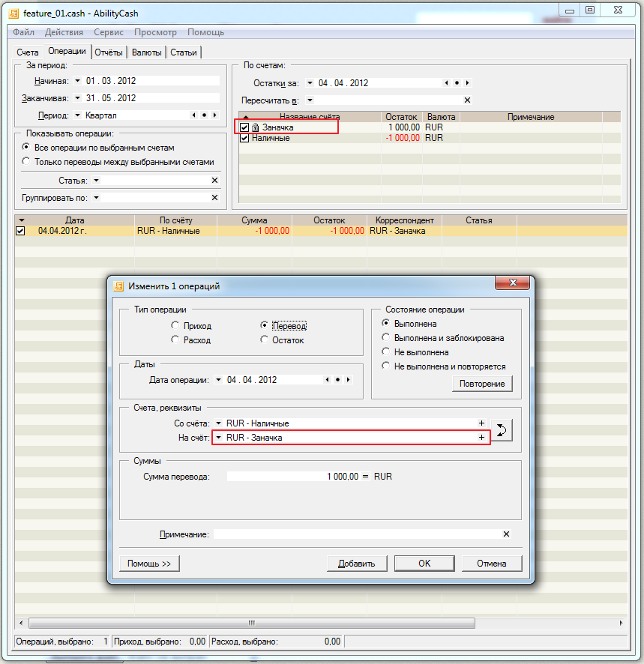
Task: Open the Сервис menu
Action: coord(109,32)
